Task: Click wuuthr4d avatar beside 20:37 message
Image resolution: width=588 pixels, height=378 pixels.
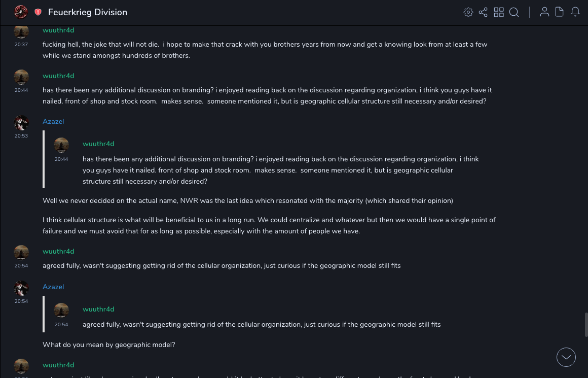Action: point(21,32)
